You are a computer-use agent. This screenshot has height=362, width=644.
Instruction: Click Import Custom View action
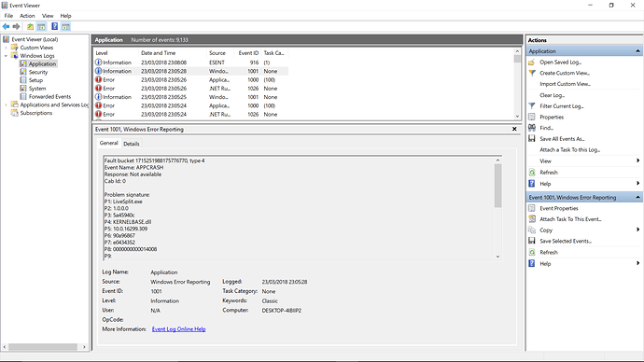tap(566, 84)
